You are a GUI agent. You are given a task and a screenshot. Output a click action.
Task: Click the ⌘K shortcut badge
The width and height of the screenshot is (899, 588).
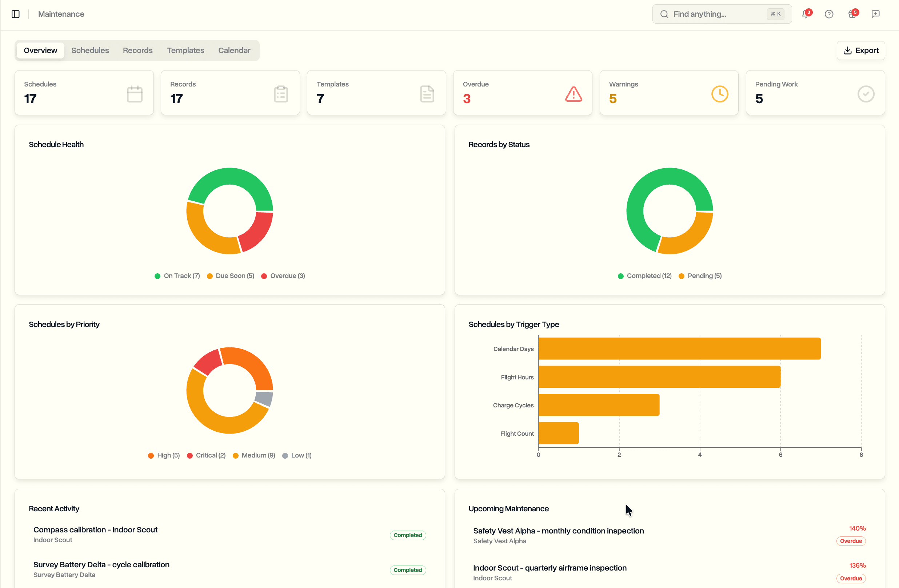pyautogui.click(x=775, y=14)
